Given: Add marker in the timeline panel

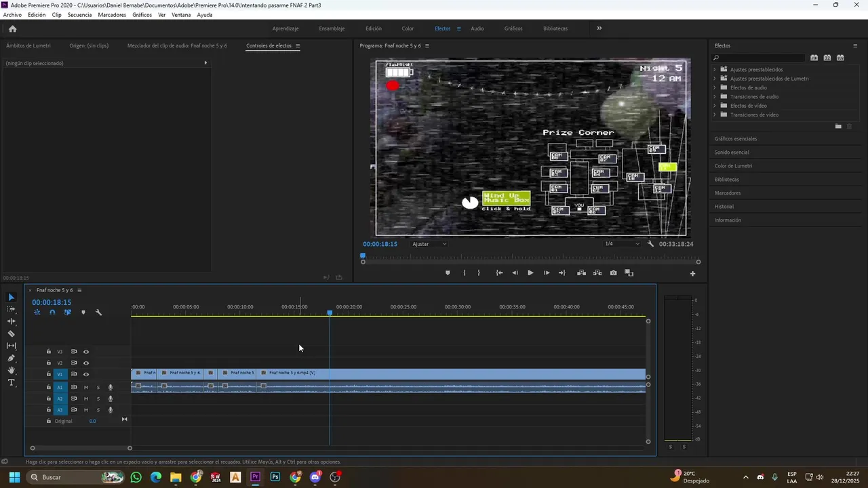Looking at the screenshot, I should (x=83, y=312).
